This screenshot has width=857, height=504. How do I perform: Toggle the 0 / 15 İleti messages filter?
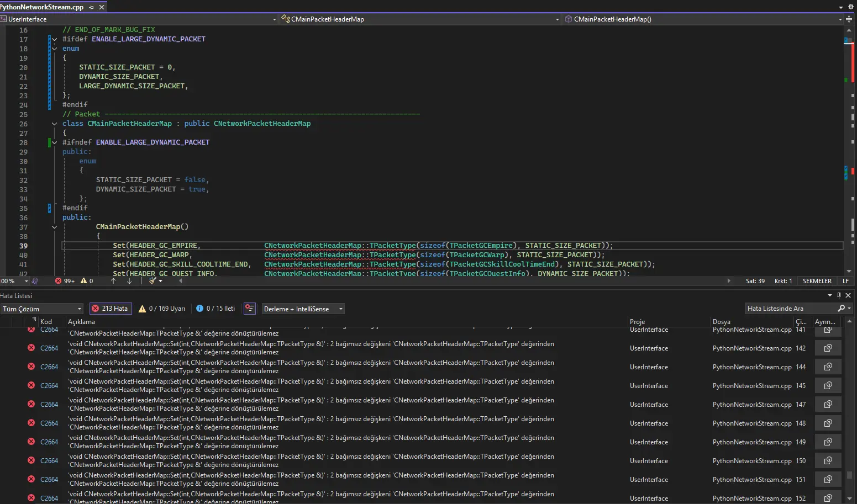215,309
